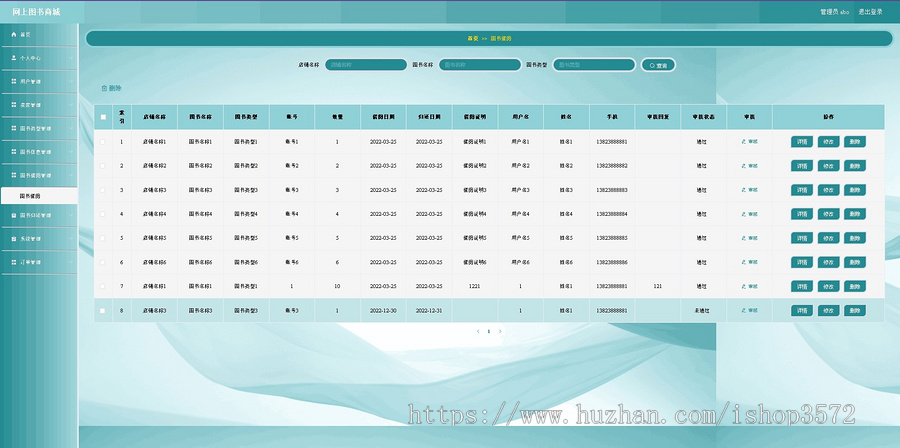Click the icon beside 图书归还管理
The height and width of the screenshot is (448, 900).
click(14, 215)
